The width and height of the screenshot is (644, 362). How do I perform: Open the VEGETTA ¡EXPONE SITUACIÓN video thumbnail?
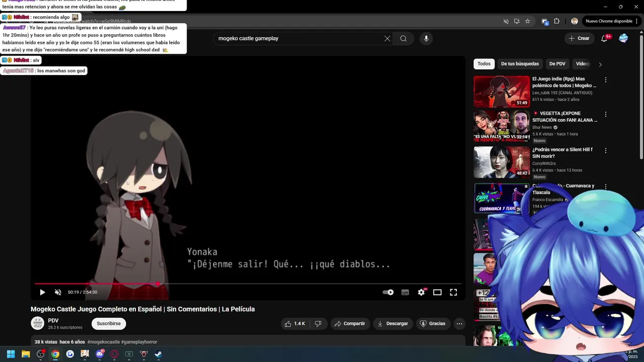502,126
